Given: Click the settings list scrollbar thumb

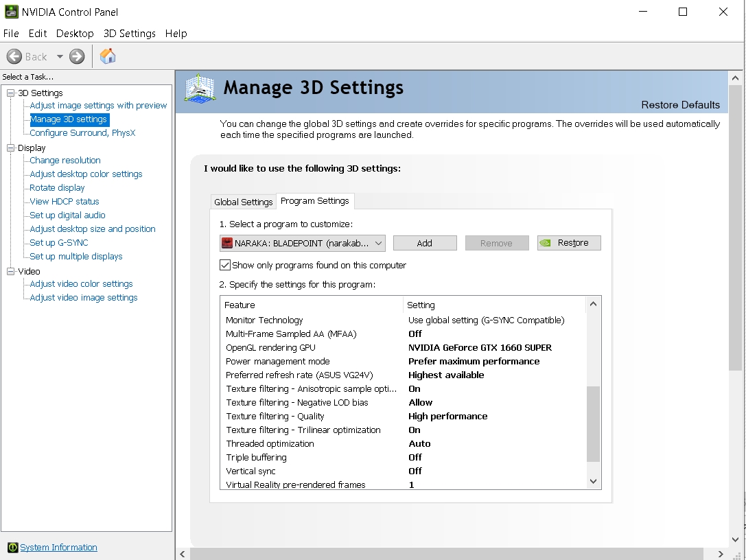Looking at the screenshot, I should click(x=593, y=424).
